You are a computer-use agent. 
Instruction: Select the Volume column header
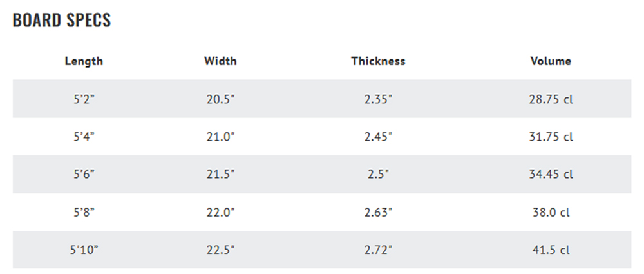[551, 61]
